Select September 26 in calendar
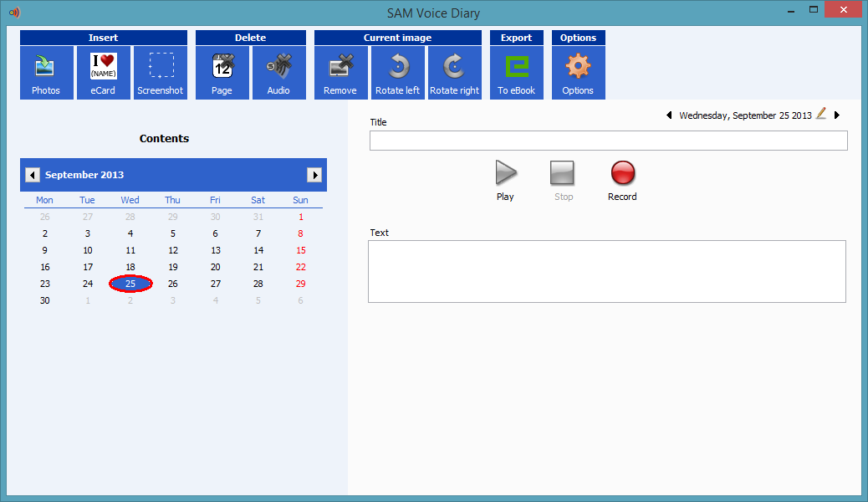The height and width of the screenshot is (502, 868). (173, 284)
